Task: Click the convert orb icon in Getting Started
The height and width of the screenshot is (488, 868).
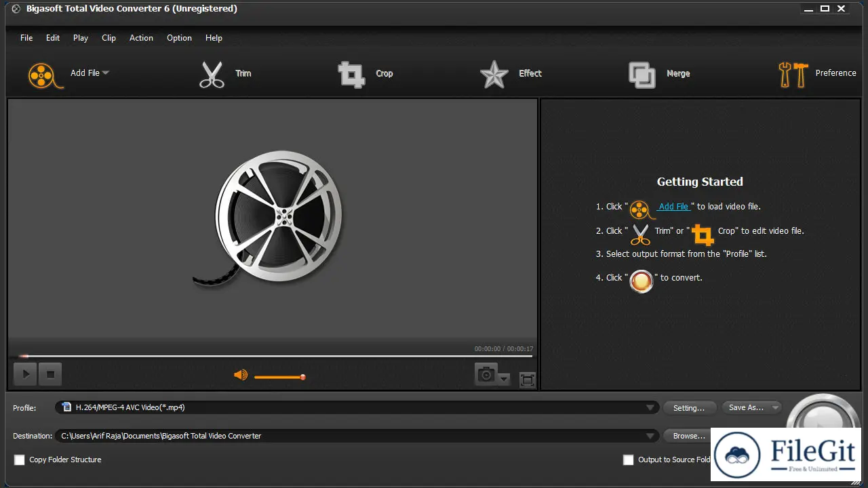Action: (x=641, y=281)
